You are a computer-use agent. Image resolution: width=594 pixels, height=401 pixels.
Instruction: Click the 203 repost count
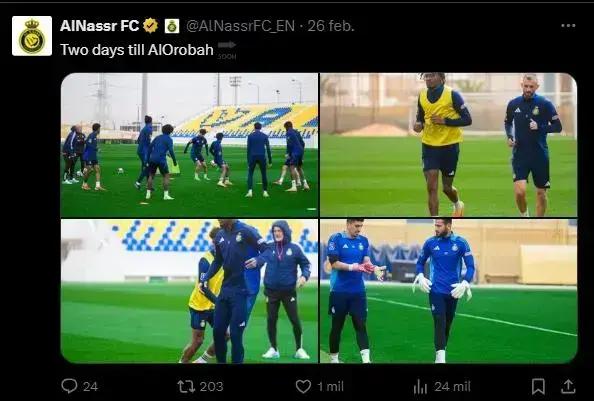(x=211, y=387)
